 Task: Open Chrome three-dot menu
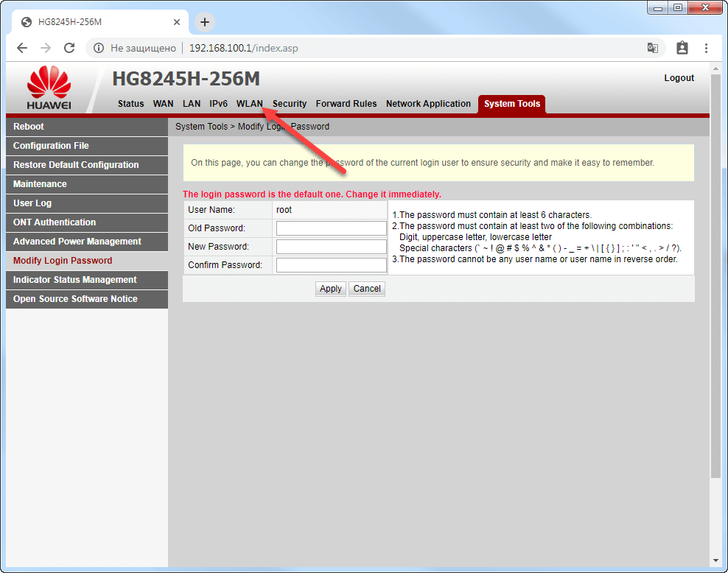(x=706, y=48)
